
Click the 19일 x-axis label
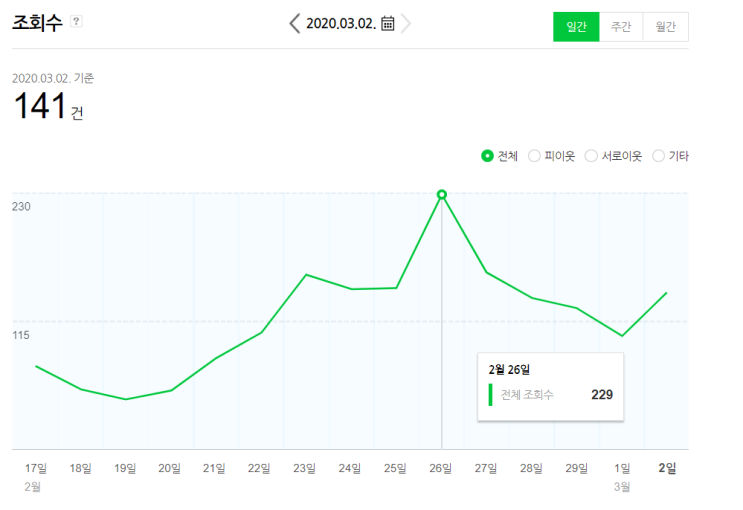tap(125, 468)
